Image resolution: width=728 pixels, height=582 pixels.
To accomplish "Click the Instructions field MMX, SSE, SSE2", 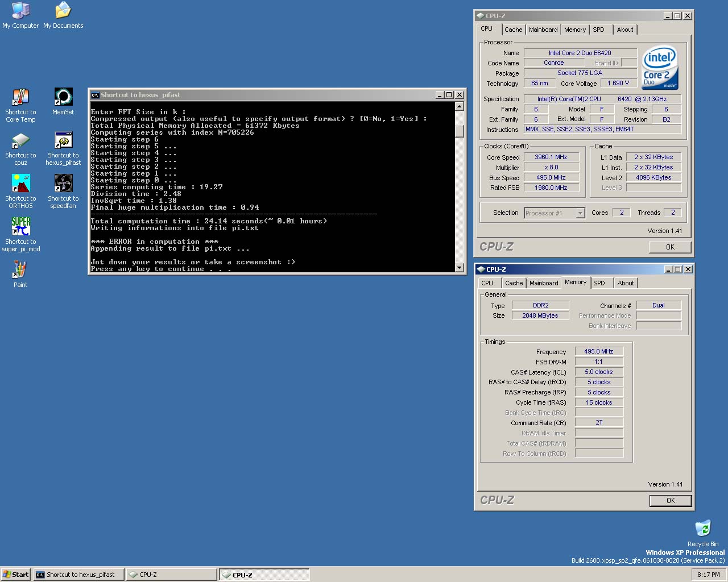I will [x=603, y=129].
